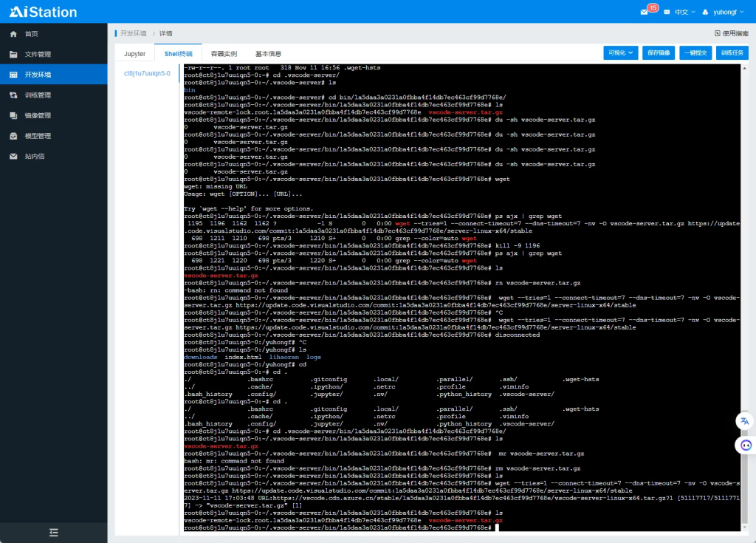Select container ct8j1u7uuiqn5-0 in the list

point(147,74)
